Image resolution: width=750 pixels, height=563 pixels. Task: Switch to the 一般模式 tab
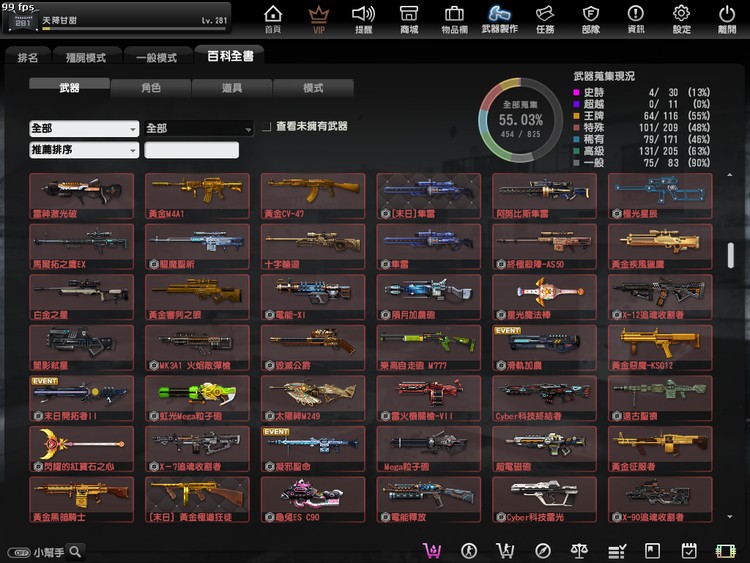click(157, 57)
